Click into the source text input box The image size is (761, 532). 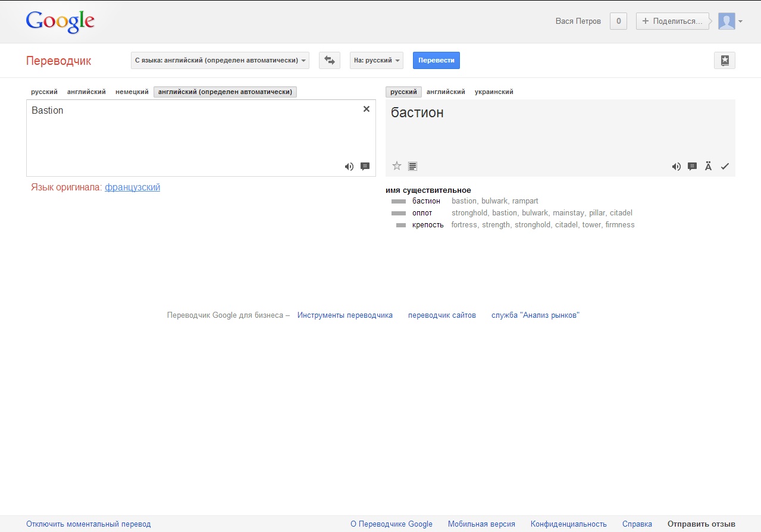201,138
